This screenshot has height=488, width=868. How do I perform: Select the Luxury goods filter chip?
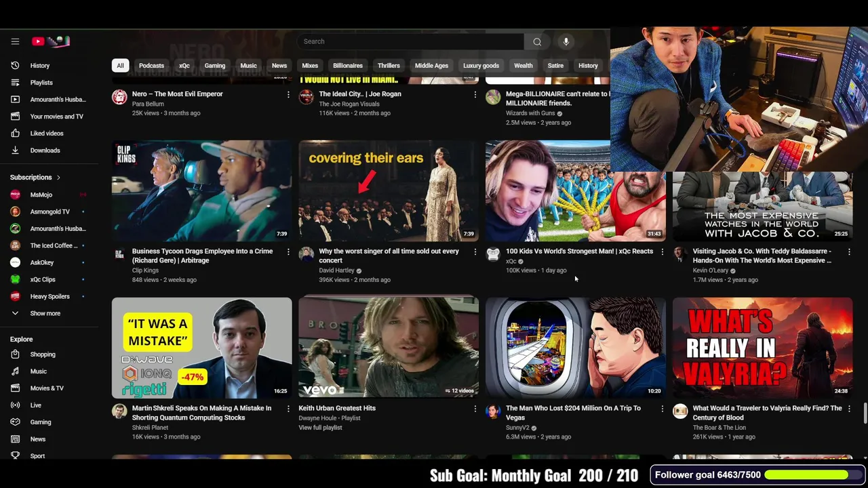481,66
